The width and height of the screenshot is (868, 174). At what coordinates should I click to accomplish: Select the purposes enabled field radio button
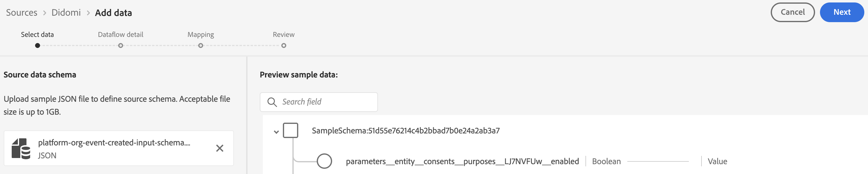point(324,161)
